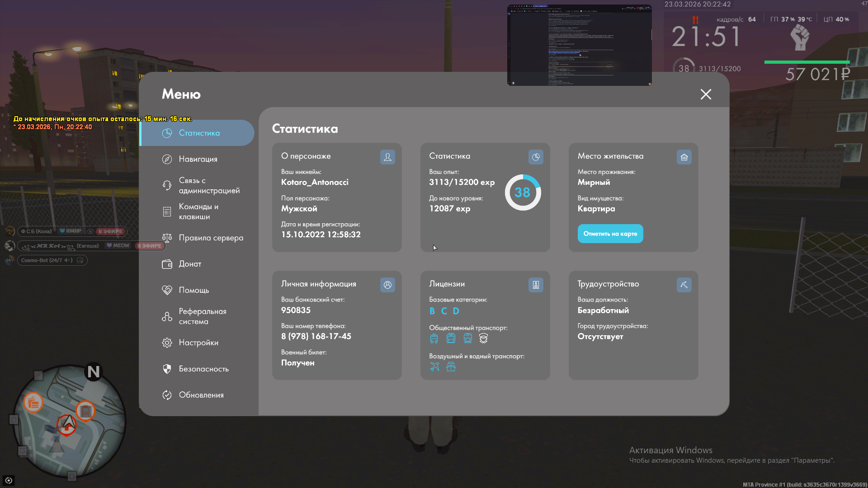
Task: Click the profile icon in О персонаже card
Action: pyautogui.click(x=387, y=157)
